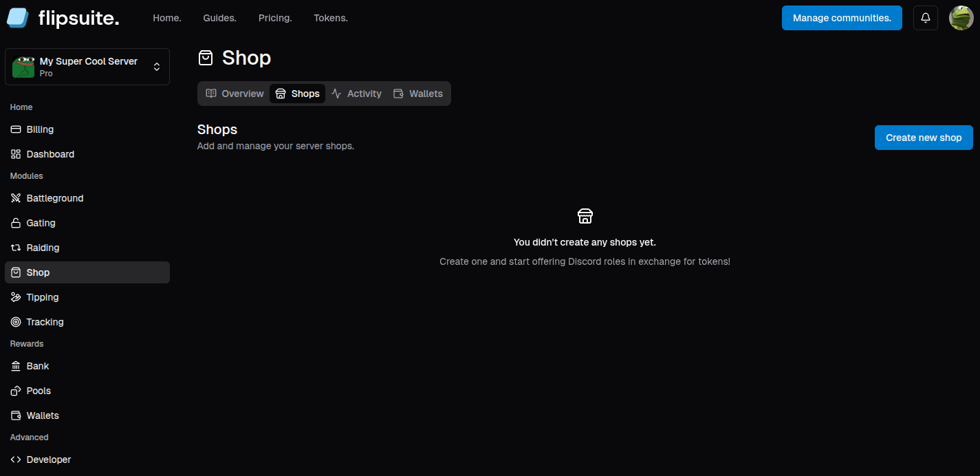Viewport: 980px width, 476px height.
Task: Switch to the Activity tab
Action: 356,94
